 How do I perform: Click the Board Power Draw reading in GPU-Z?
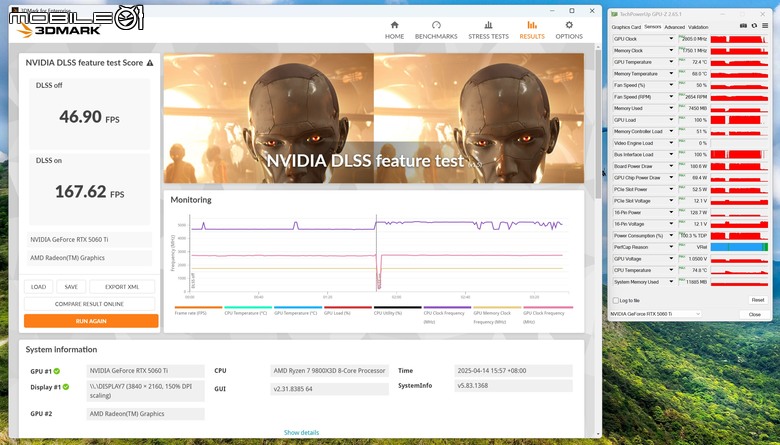click(694, 166)
